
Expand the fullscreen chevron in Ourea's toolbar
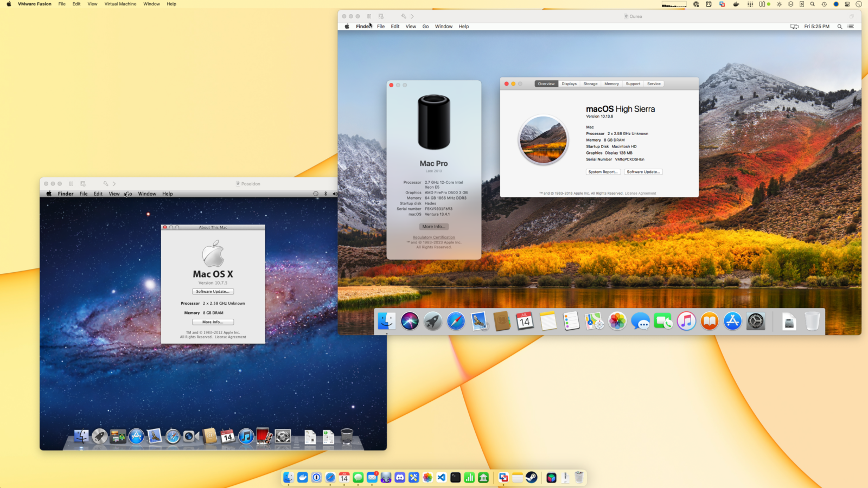[x=412, y=16]
